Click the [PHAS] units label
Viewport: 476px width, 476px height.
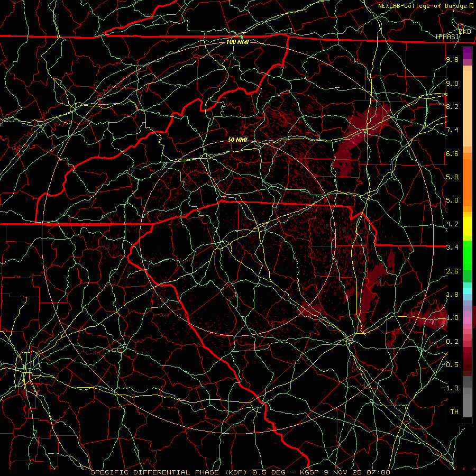pos(447,37)
